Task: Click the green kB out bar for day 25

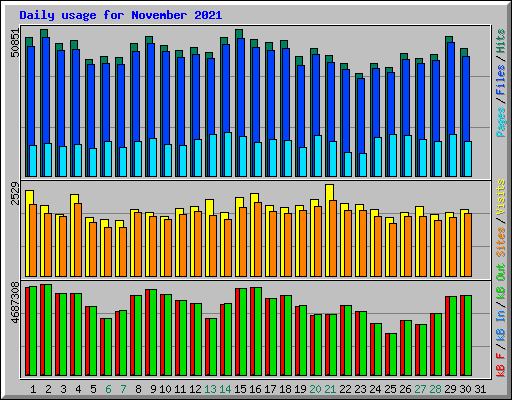Action: (393, 354)
